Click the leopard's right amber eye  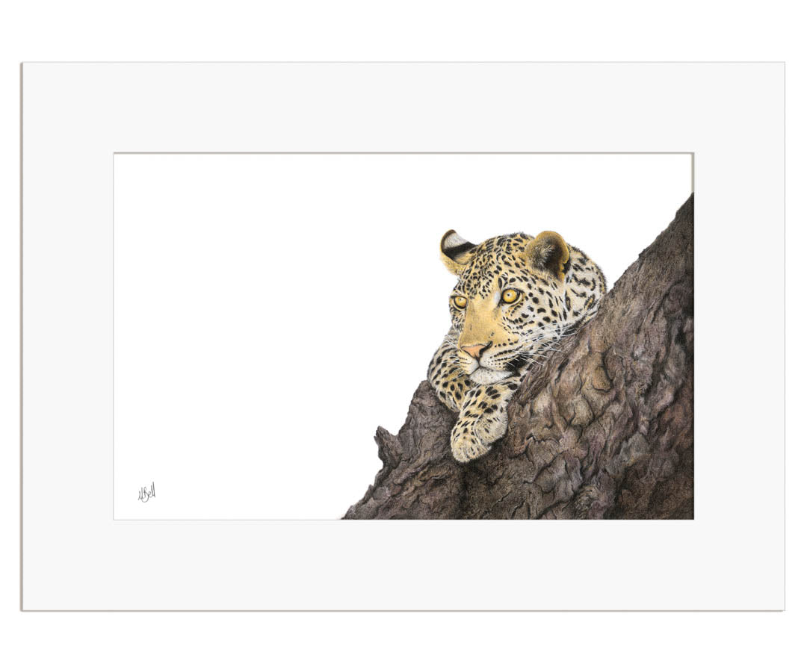(x=510, y=296)
